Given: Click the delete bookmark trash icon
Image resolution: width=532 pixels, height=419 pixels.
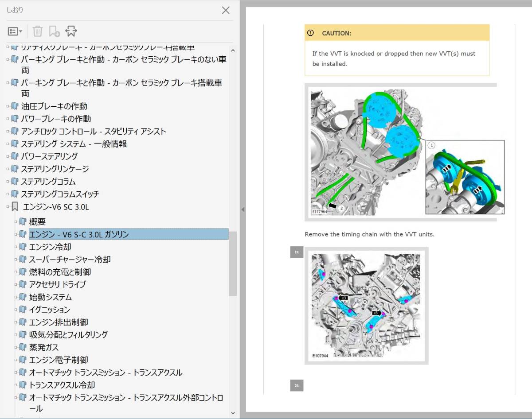Looking at the screenshot, I should [x=38, y=31].
